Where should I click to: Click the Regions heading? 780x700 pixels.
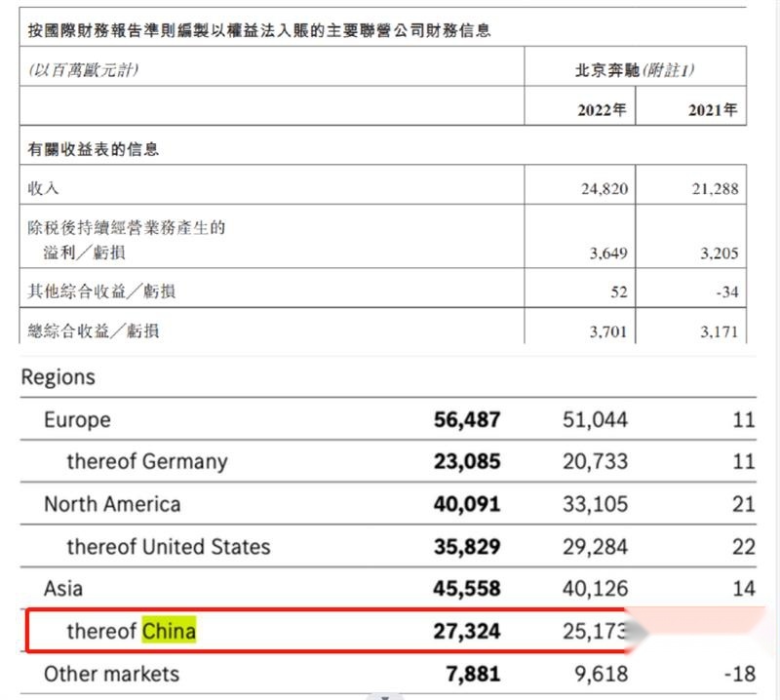[58, 377]
